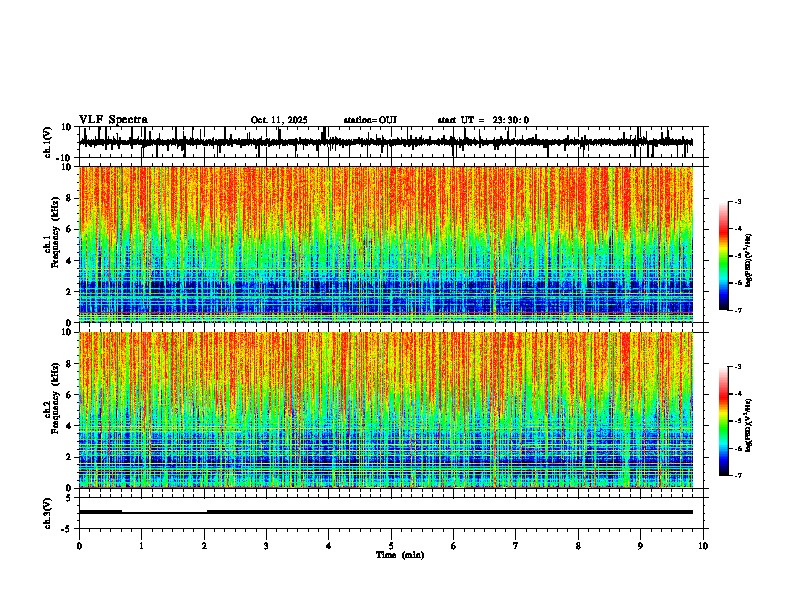Click the "-3" label on ch.1 colorbar

pyautogui.click(x=738, y=201)
